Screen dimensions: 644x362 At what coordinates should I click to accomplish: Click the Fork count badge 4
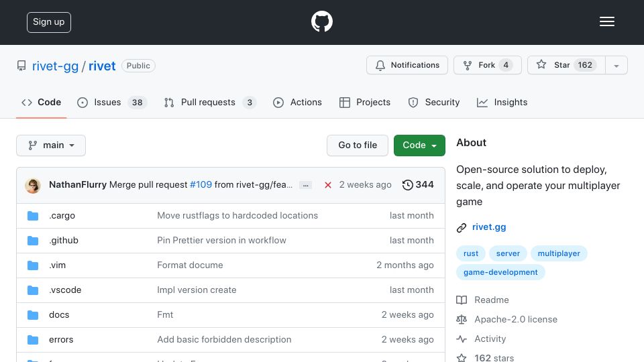point(506,65)
